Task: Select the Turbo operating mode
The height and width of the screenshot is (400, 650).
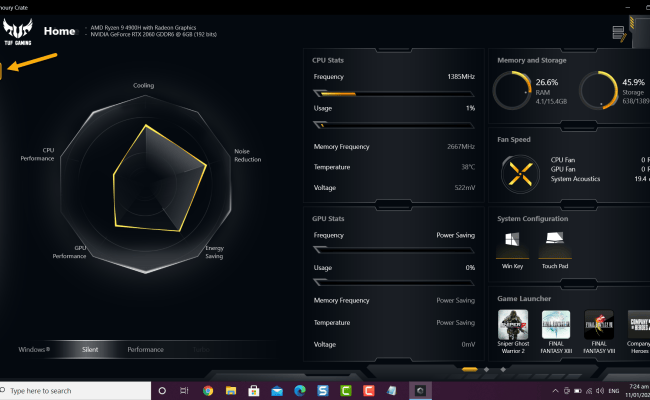Action: [201, 349]
